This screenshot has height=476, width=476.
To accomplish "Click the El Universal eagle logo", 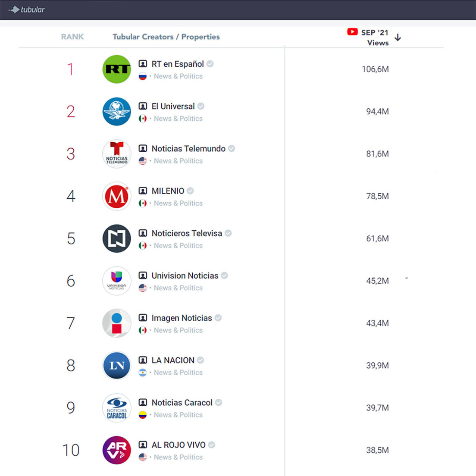I will [x=116, y=111].
